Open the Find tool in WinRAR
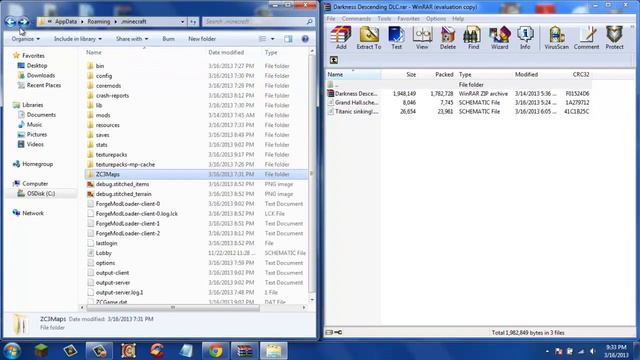This screenshot has height=360, width=640. click(x=473, y=38)
